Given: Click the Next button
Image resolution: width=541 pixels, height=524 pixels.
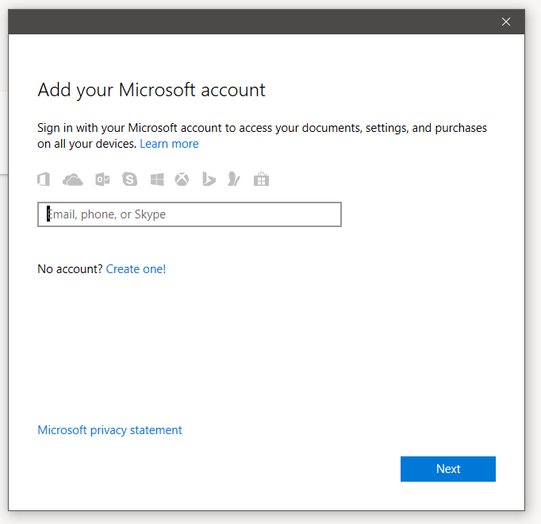Looking at the screenshot, I should [448, 469].
